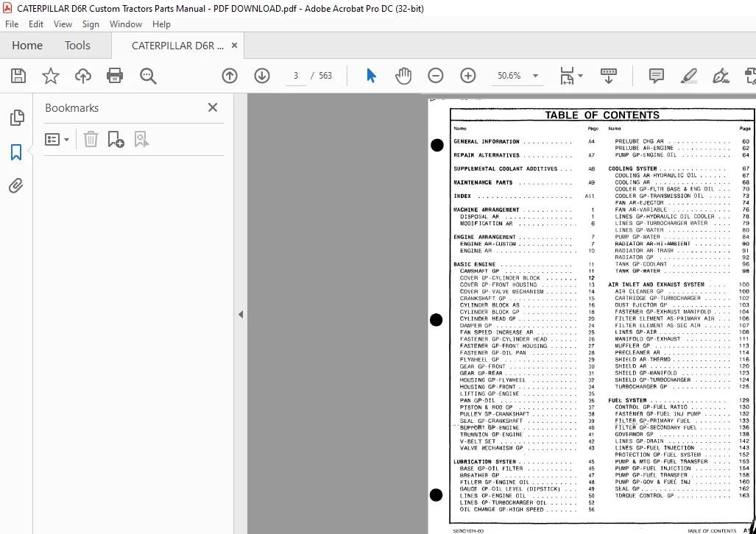The height and width of the screenshot is (534, 756).
Task: Go to next page arrow
Action: pos(262,76)
